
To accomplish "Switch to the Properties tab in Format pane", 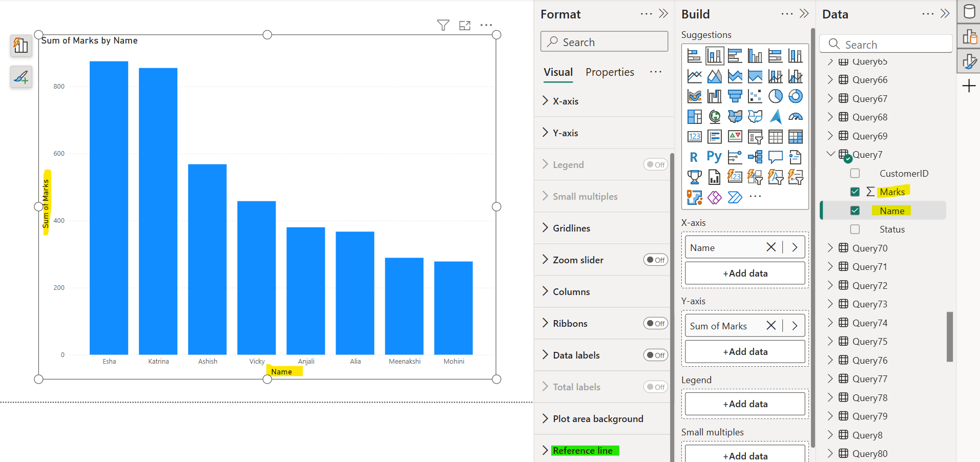I will tap(610, 72).
